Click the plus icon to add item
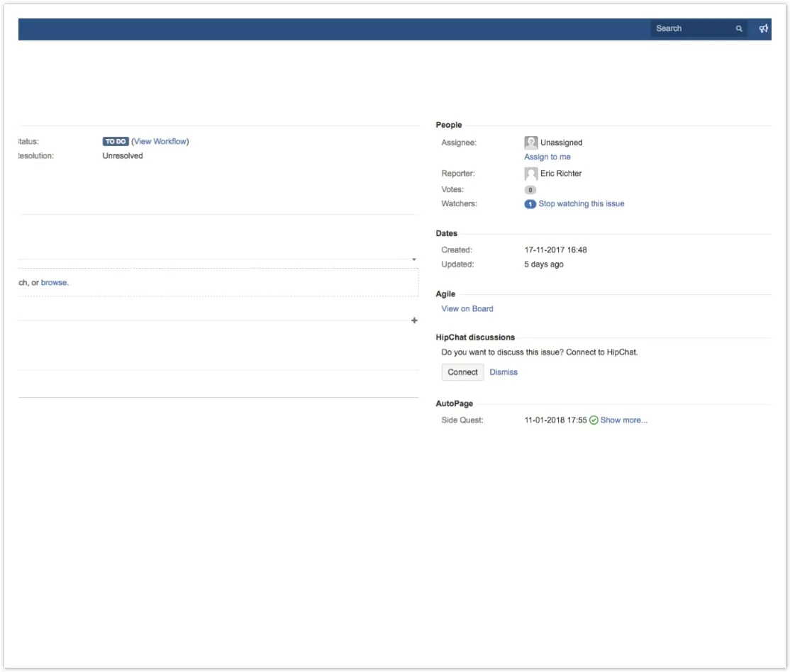The width and height of the screenshot is (790, 672). pos(414,321)
